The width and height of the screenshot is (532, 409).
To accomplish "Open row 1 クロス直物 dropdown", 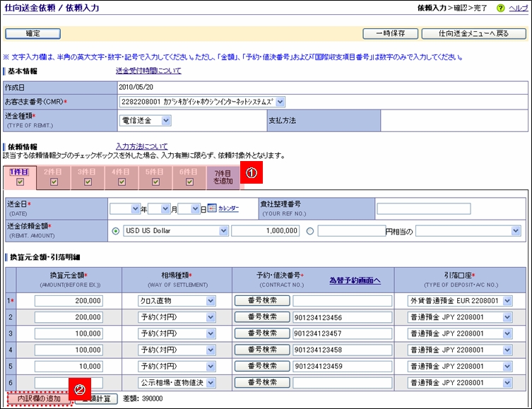I will (177, 301).
